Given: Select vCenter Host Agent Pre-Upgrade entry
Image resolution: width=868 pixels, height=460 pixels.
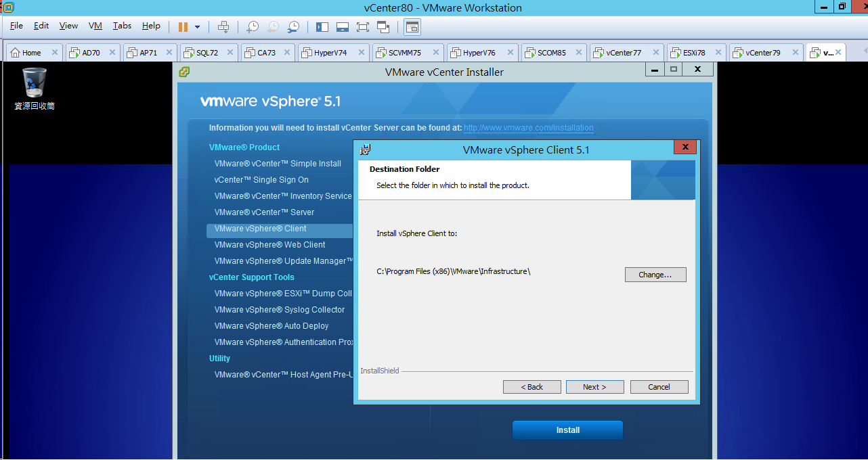Looking at the screenshot, I should [283, 375].
